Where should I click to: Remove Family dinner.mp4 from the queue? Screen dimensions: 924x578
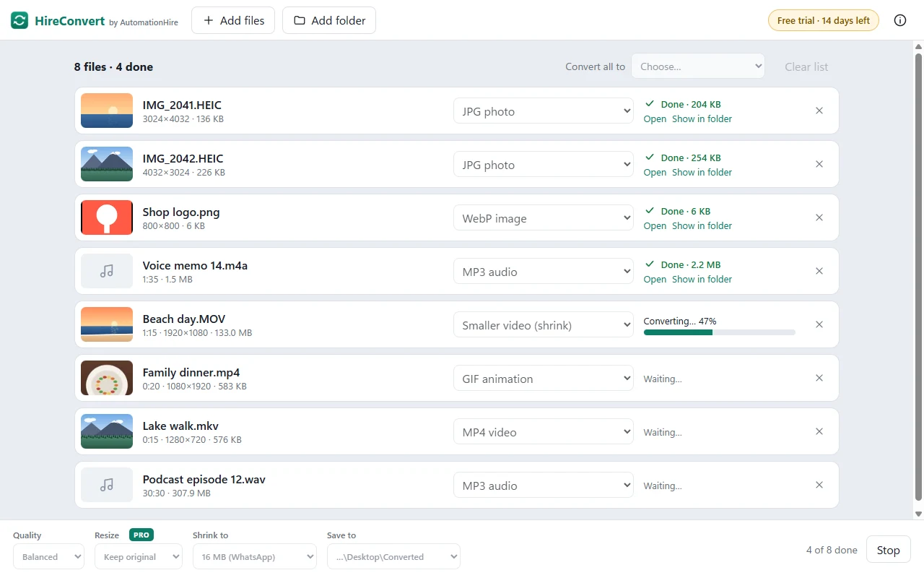(x=819, y=378)
